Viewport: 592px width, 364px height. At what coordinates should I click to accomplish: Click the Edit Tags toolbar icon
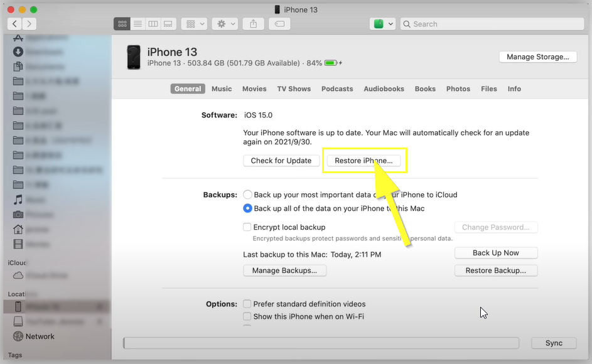pyautogui.click(x=279, y=24)
